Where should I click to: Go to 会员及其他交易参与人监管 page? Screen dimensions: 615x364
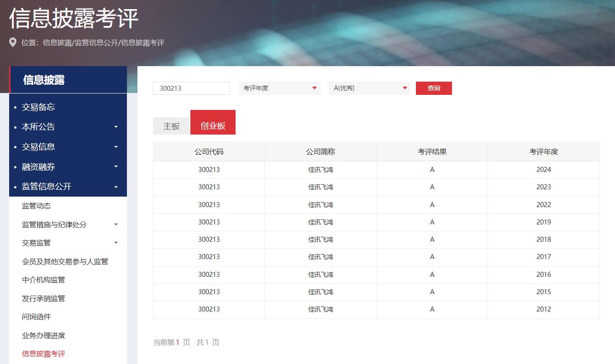(65, 261)
